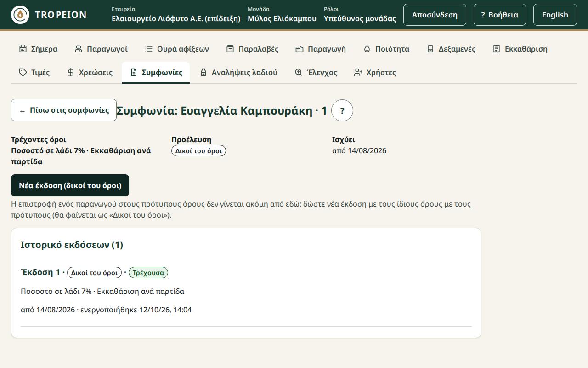Viewport: 588px width, 368px height.
Task: Click the date από 14/08/2026 under Ισχύει
Action: pos(359,151)
